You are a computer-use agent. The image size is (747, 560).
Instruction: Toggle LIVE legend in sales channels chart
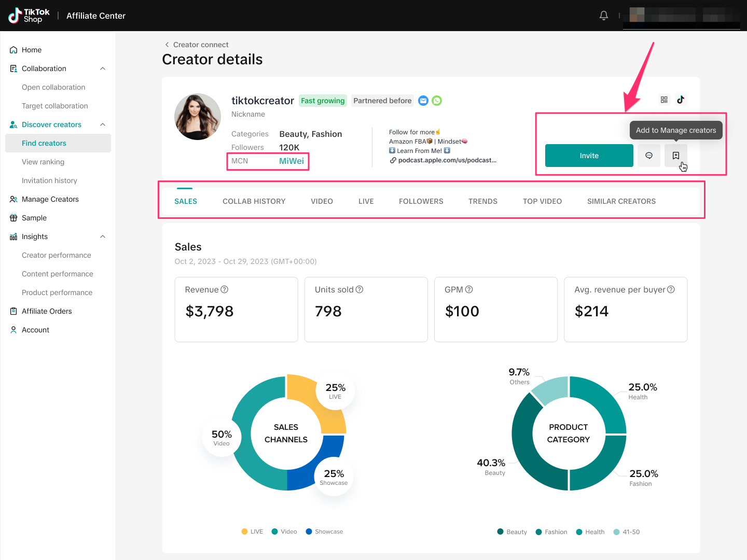click(x=252, y=531)
